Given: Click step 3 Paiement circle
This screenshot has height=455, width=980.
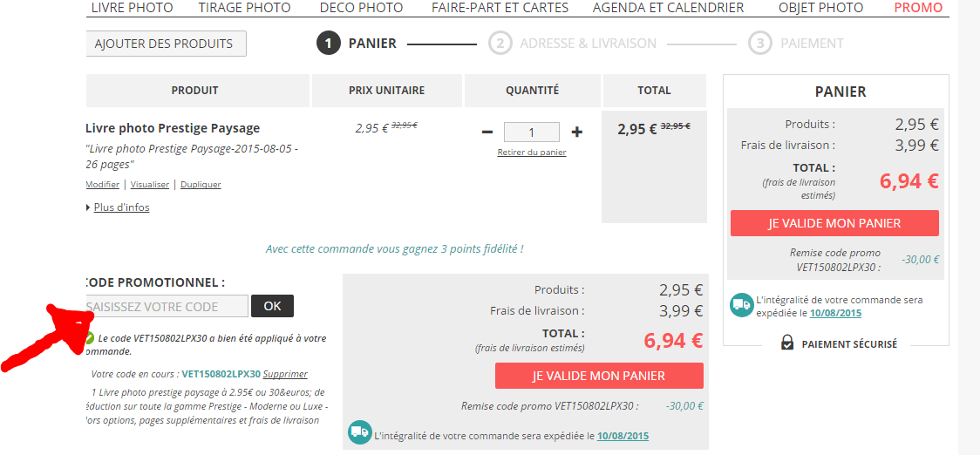Looking at the screenshot, I should pos(760,43).
